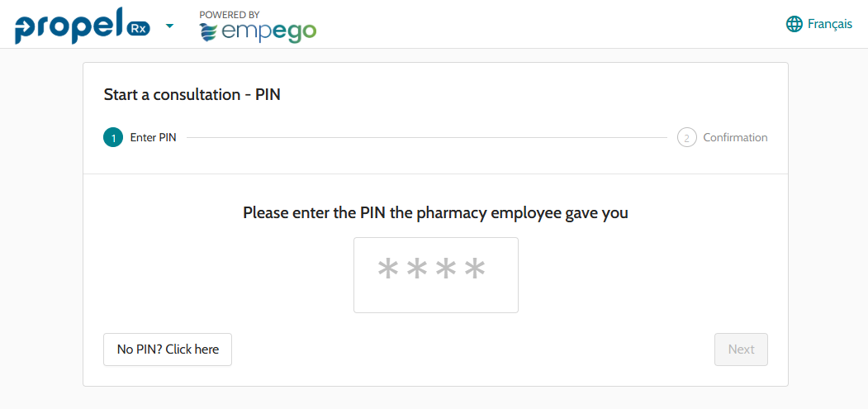Click the Please enter the PIN instruction text

point(435,213)
